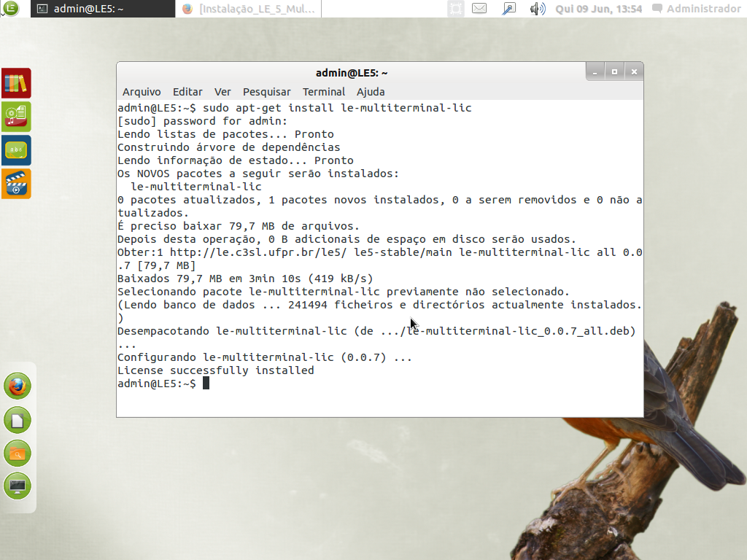Screen dimensions: 747x560
Task: Open the mail envelope tray icon
Action: click(x=479, y=9)
